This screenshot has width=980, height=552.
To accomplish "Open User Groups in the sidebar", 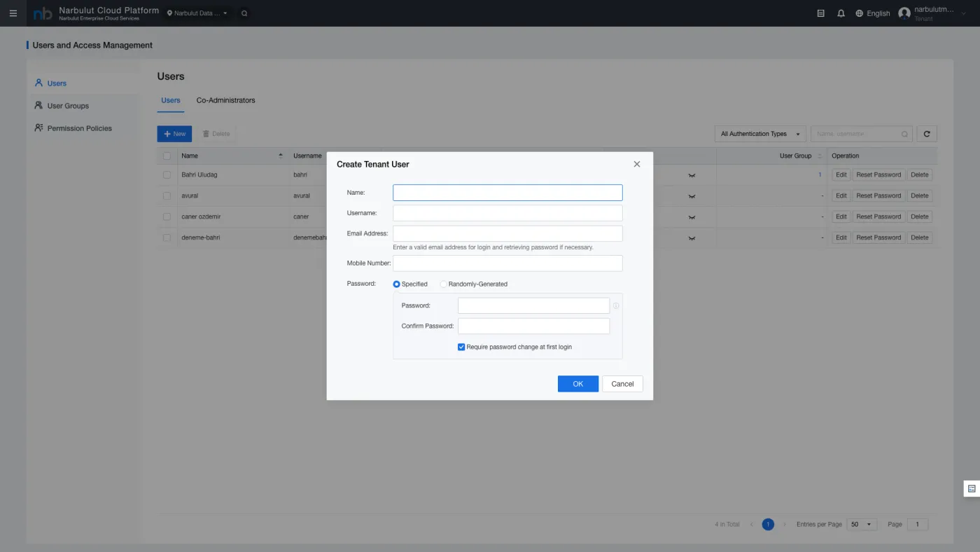I will 68,106.
